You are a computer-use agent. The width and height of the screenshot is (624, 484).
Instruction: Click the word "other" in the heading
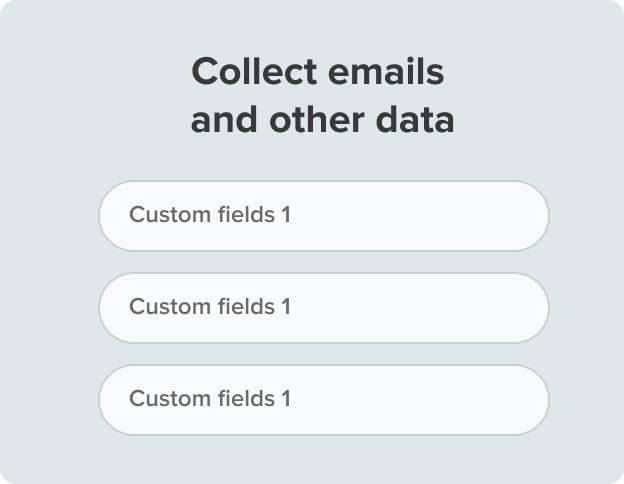(317, 121)
